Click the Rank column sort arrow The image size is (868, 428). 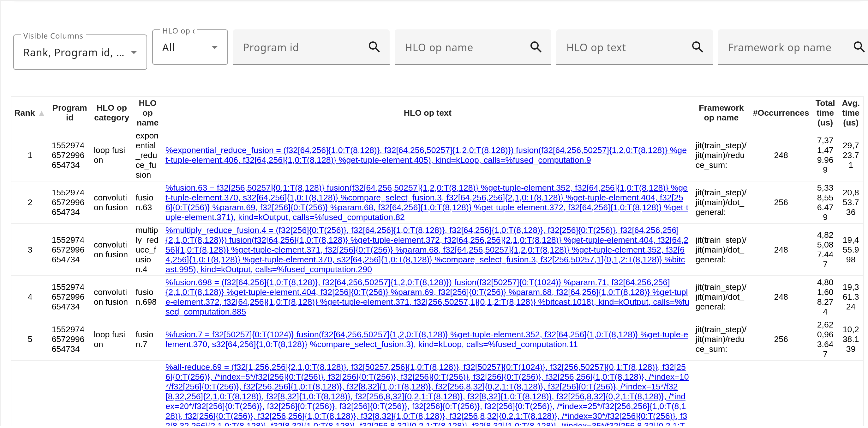point(41,113)
